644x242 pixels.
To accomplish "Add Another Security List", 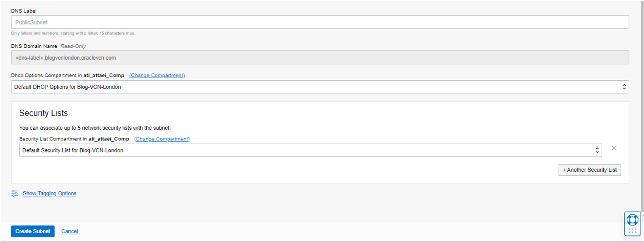I will pos(589,170).
